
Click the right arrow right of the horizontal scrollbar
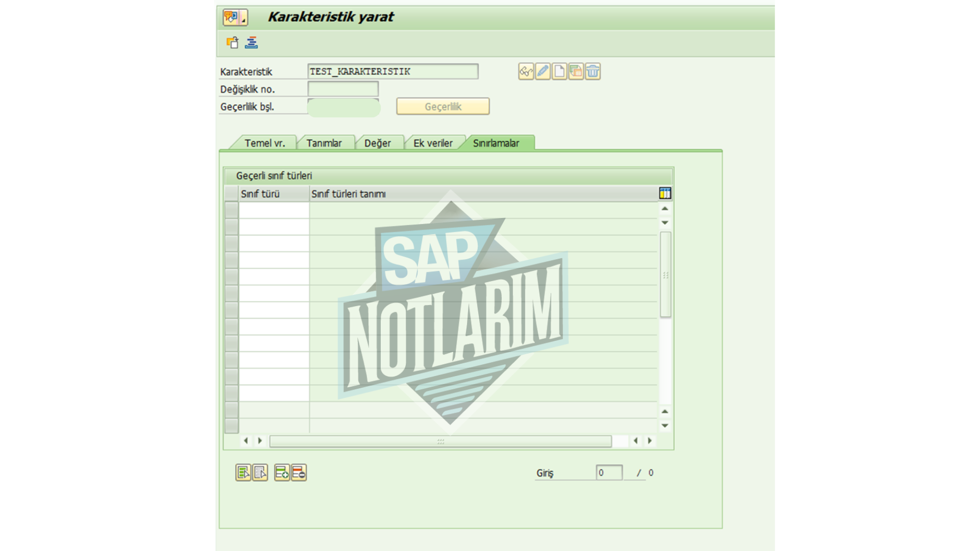click(x=650, y=441)
